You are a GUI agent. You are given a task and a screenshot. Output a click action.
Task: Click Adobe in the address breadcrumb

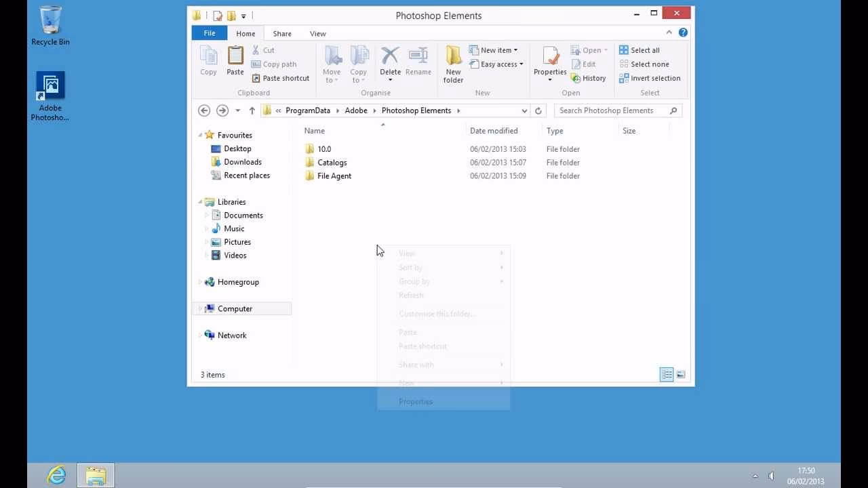356,110
